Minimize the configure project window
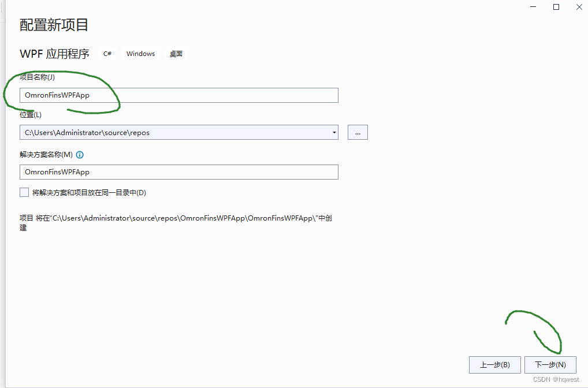588x388 pixels. click(533, 7)
